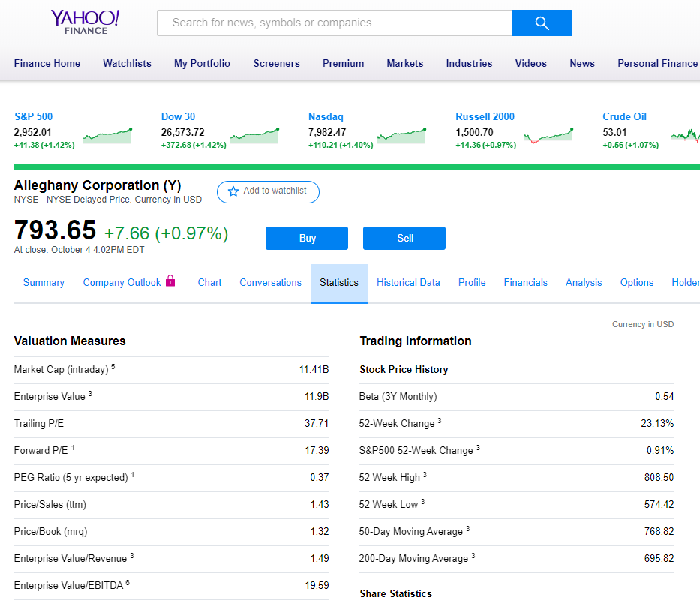Click the magnifying glass search button

click(542, 23)
